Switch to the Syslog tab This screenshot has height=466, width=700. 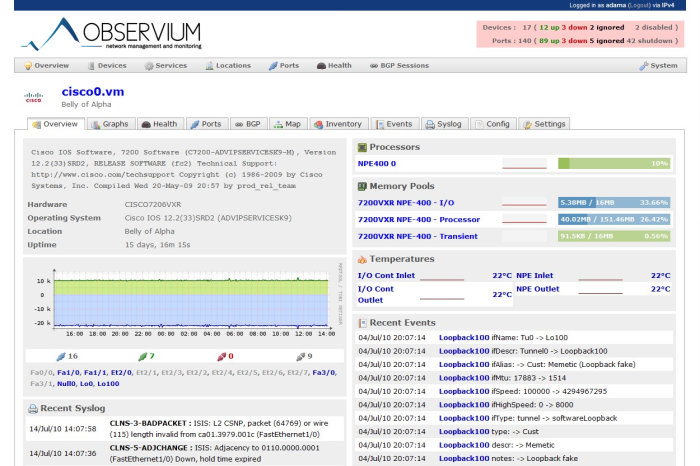444,124
